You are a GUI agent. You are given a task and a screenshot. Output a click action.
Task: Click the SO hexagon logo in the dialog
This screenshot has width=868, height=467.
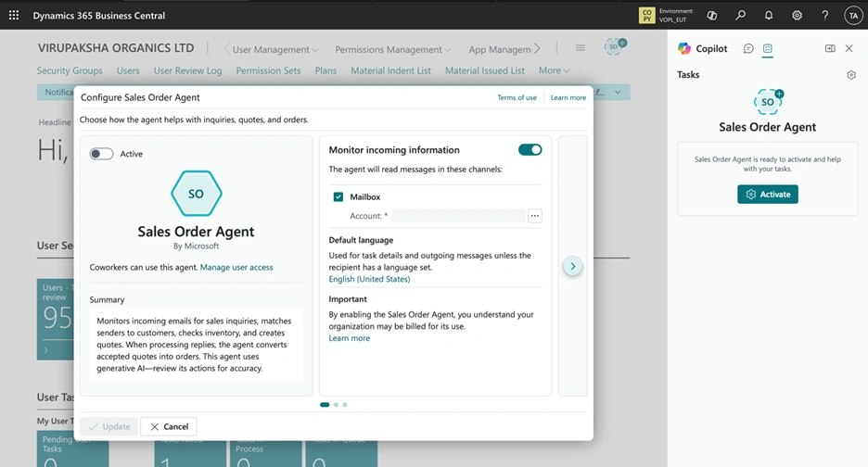(x=196, y=194)
